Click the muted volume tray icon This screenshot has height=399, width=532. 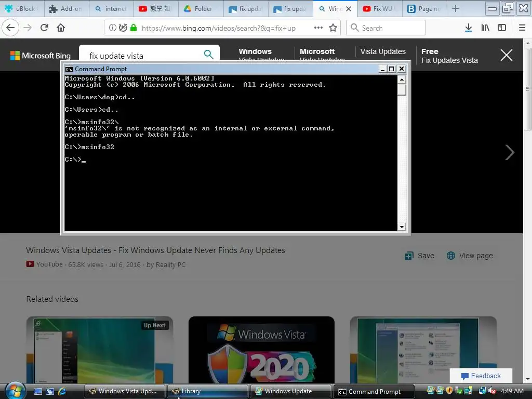point(491,391)
